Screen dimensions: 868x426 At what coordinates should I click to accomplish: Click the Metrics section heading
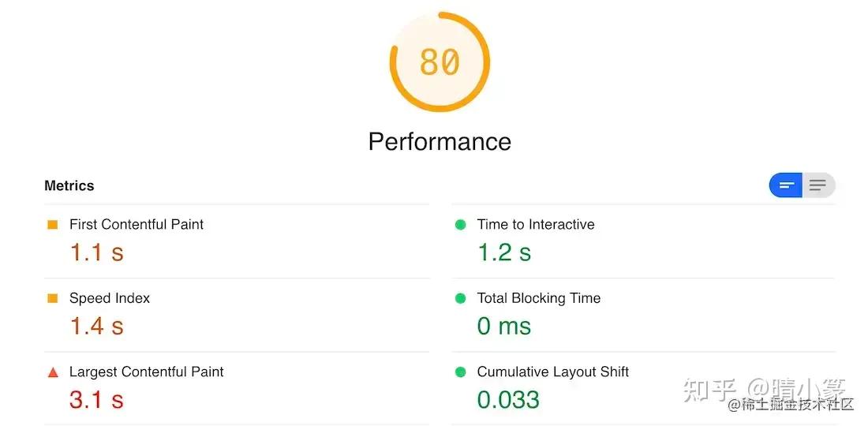click(69, 186)
